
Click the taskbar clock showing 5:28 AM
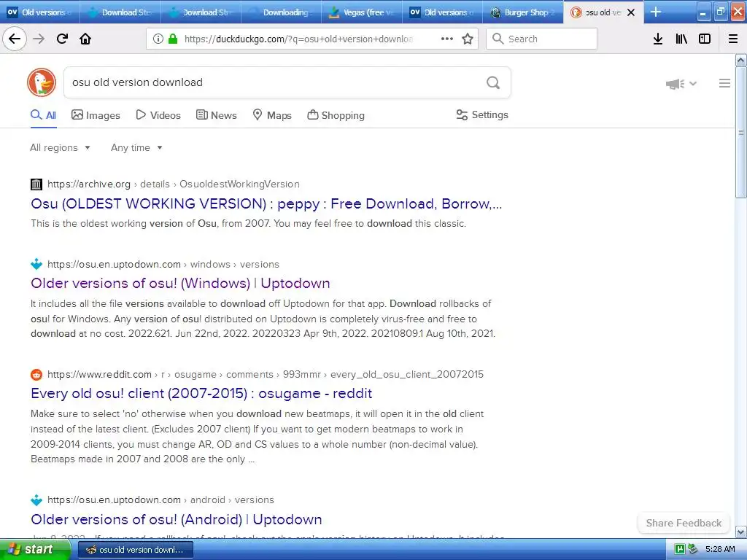coord(720,550)
